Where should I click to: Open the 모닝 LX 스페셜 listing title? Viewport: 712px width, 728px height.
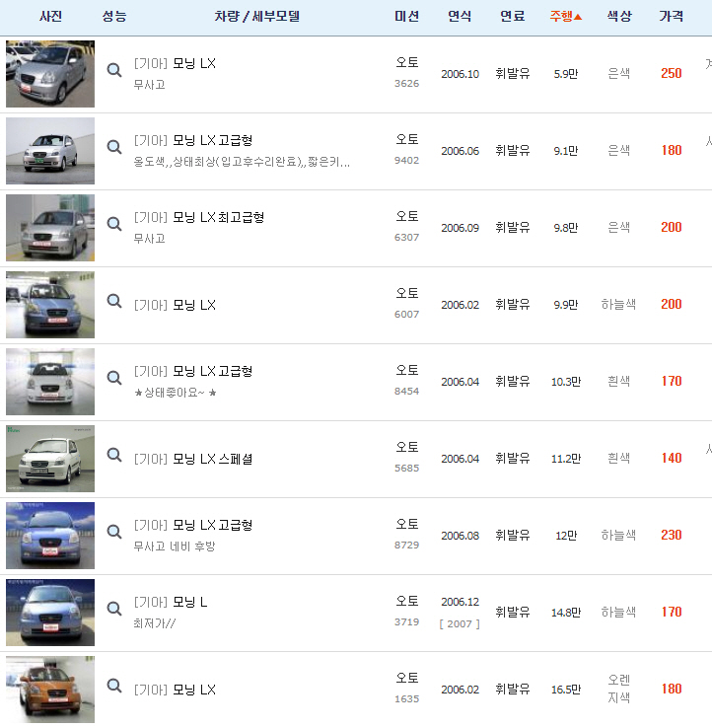coord(193,459)
